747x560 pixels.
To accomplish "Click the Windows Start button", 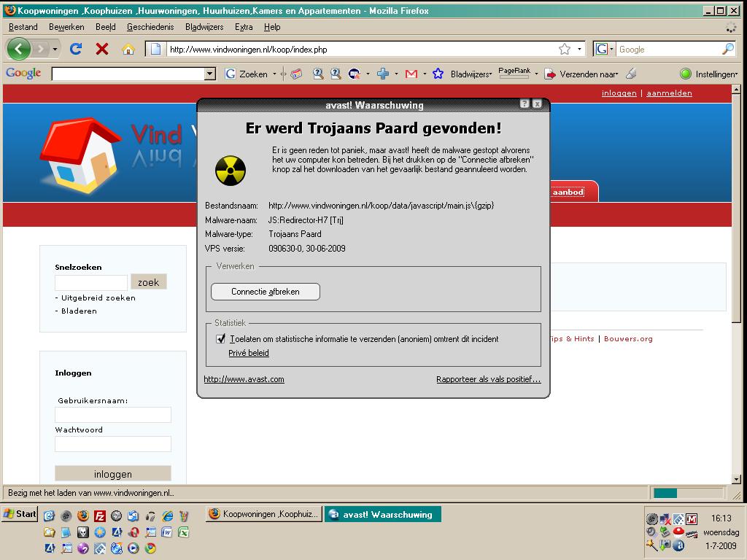I will click(x=20, y=514).
